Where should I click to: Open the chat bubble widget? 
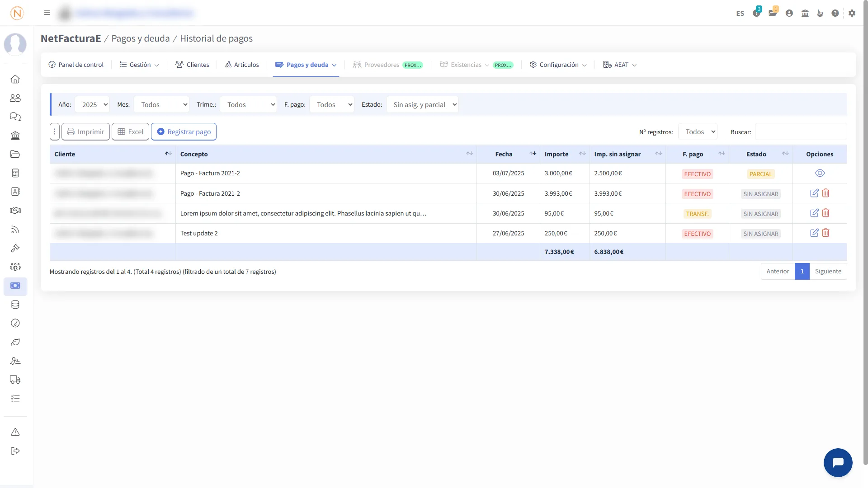point(838,462)
